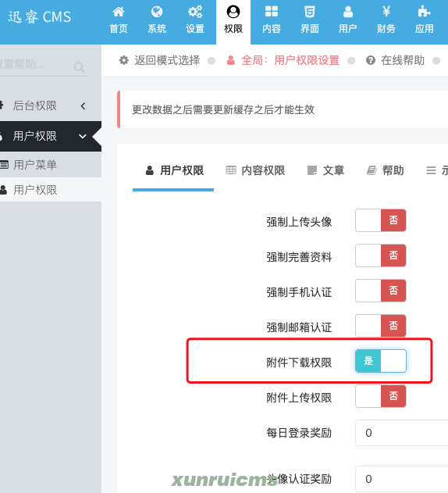Toggle the 强制上传头像 switch
The width and height of the screenshot is (448, 493).
380,220
